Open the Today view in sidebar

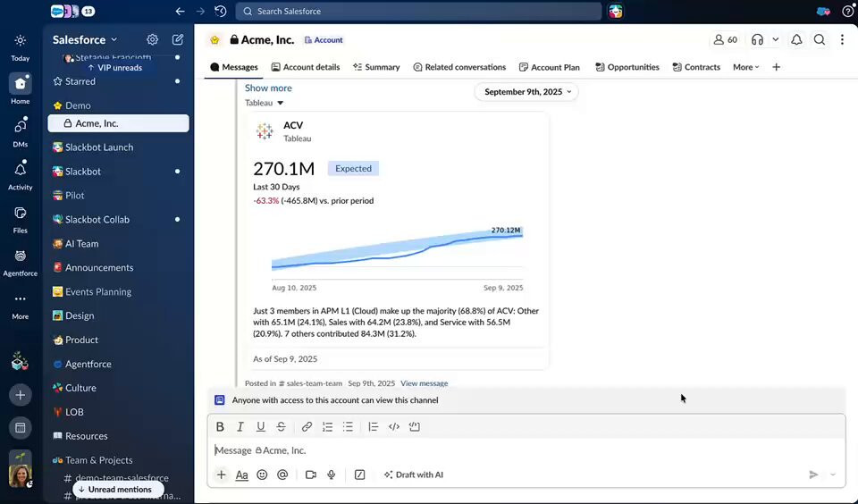pyautogui.click(x=21, y=47)
